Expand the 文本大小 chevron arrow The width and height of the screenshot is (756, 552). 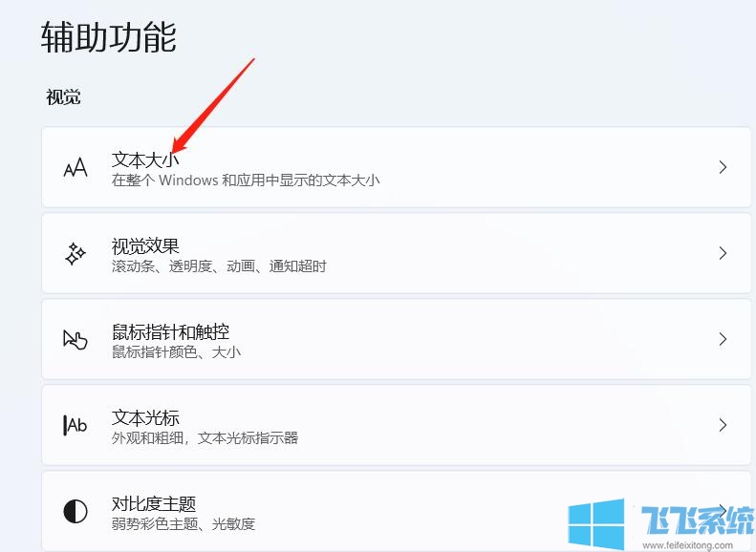[723, 168]
